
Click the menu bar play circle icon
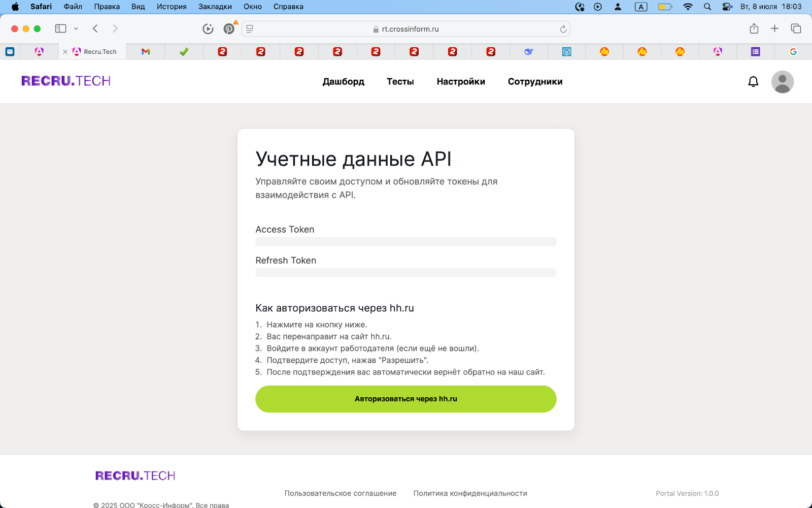(598, 7)
